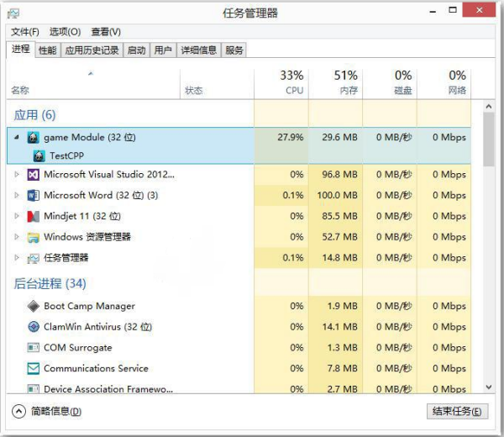Click the Microsoft Word process icon
The width and height of the screenshot is (504, 437).
pyautogui.click(x=34, y=195)
